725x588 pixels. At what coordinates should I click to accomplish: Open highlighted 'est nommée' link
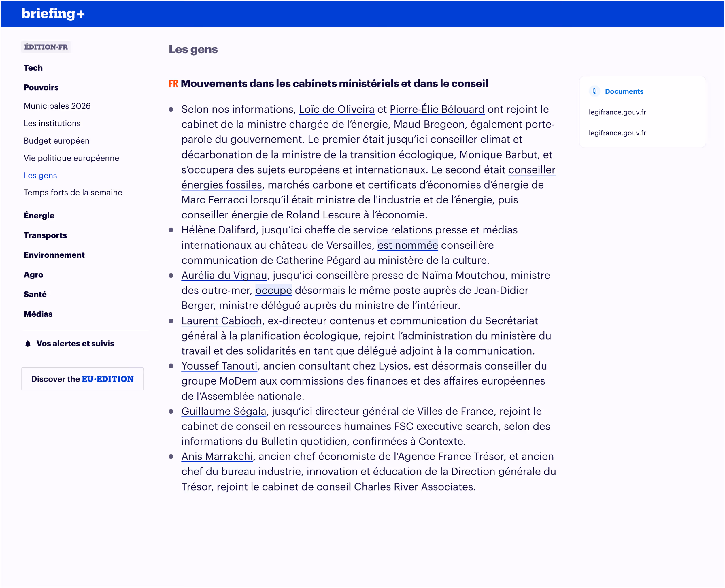click(407, 245)
